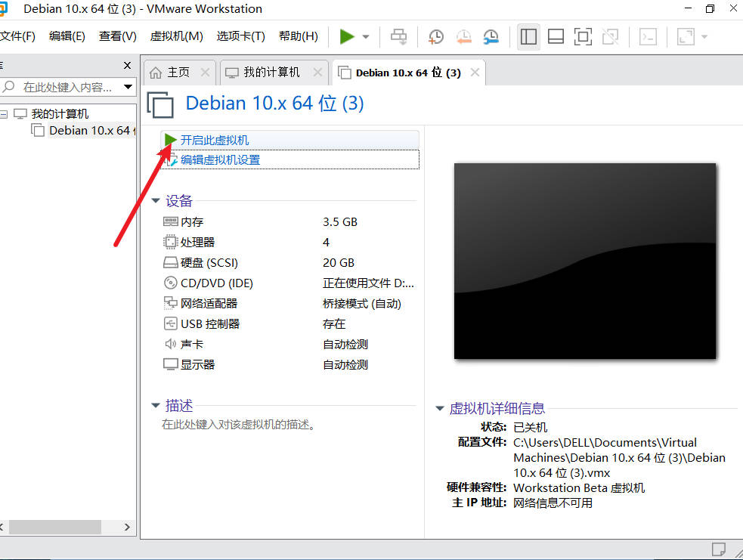This screenshot has height=560, width=743.
Task: Click the library panel horizontal scrollbar
Action: point(54,527)
